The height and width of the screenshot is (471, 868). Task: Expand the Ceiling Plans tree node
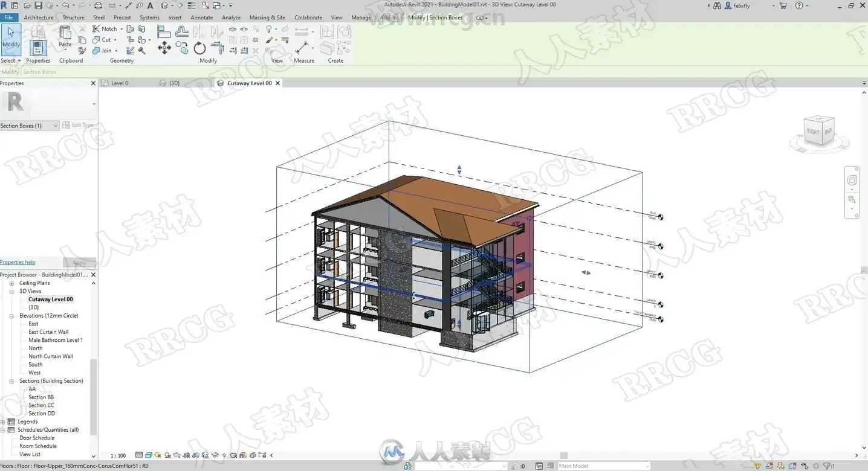point(11,283)
